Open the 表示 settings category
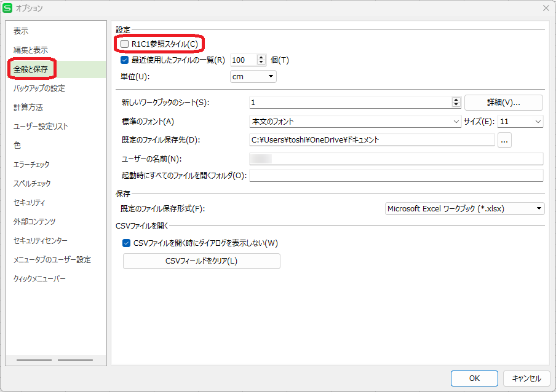The height and width of the screenshot is (392, 556). 21,31
